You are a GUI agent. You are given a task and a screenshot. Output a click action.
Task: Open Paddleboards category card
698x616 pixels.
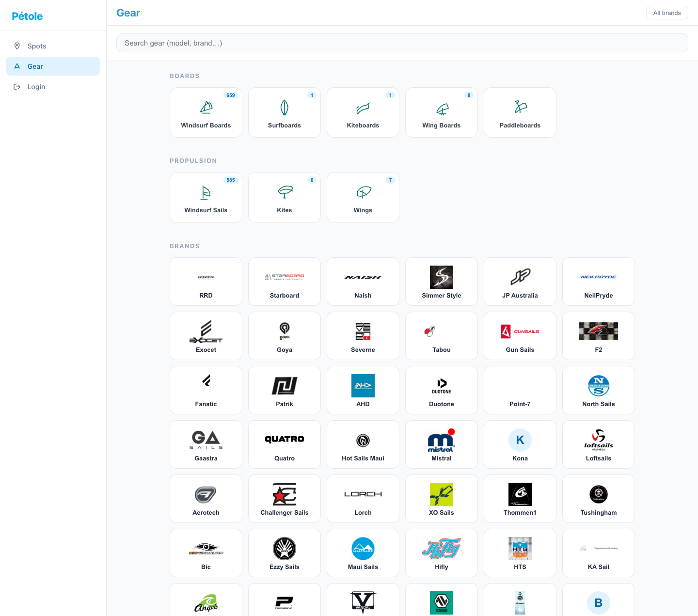pos(520,112)
